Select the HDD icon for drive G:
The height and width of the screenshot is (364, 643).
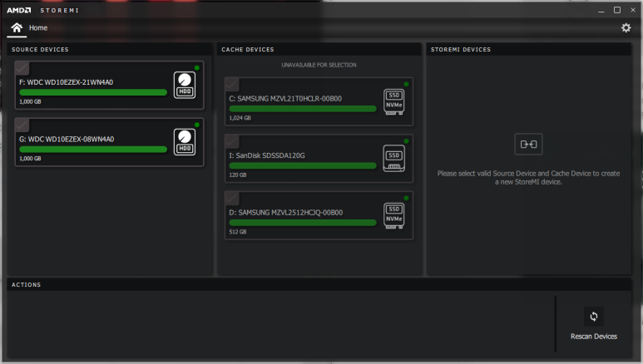[185, 142]
